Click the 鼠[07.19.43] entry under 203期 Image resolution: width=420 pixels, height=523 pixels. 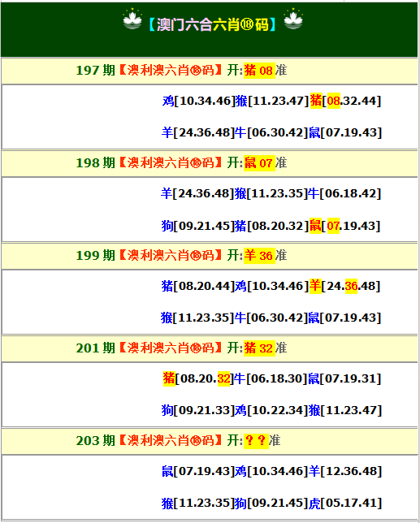[x=198, y=471]
